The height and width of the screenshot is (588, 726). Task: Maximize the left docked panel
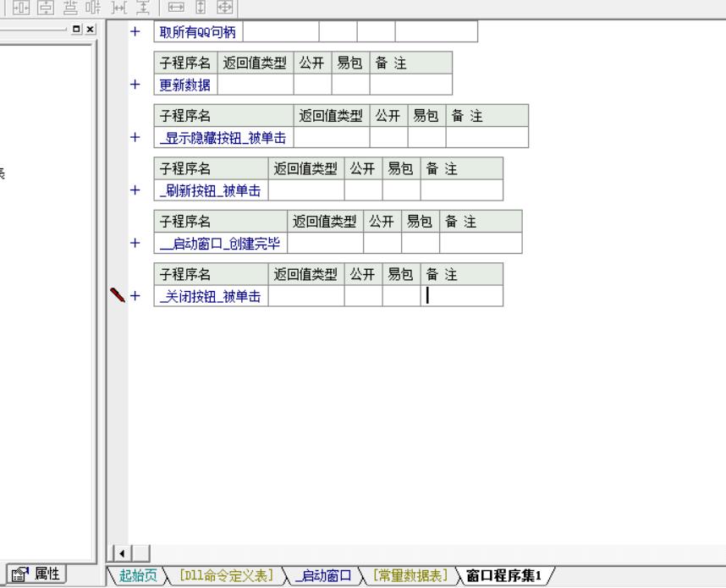coord(77,29)
